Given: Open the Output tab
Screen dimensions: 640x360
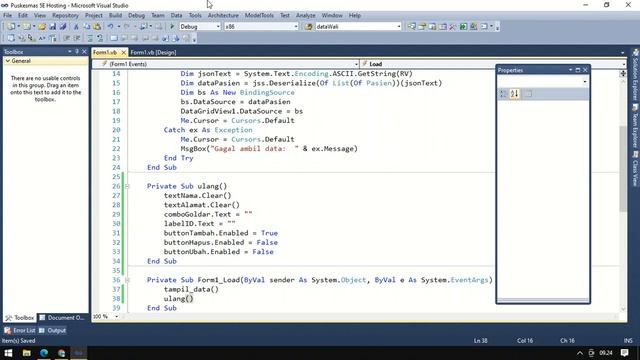Looking at the screenshot, I should point(53,330).
